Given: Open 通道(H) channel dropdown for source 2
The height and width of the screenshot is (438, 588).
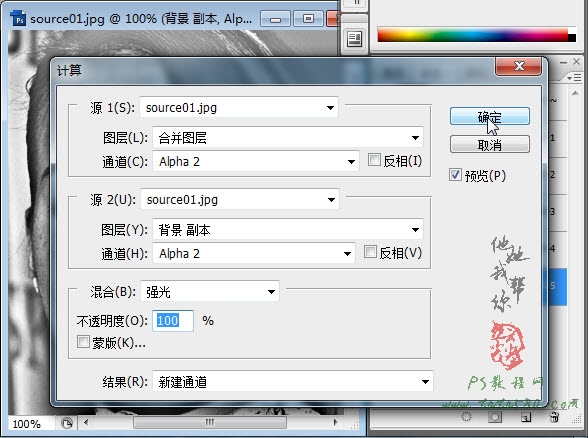Looking at the screenshot, I should tap(254, 254).
